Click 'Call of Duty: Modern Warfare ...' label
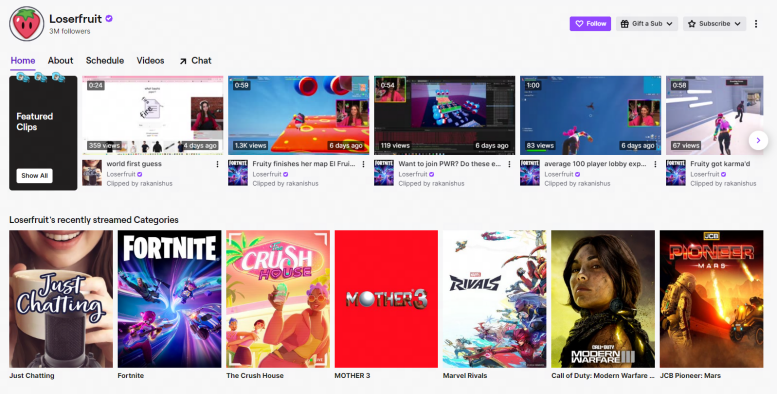The image size is (777, 394). [x=603, y=376]
